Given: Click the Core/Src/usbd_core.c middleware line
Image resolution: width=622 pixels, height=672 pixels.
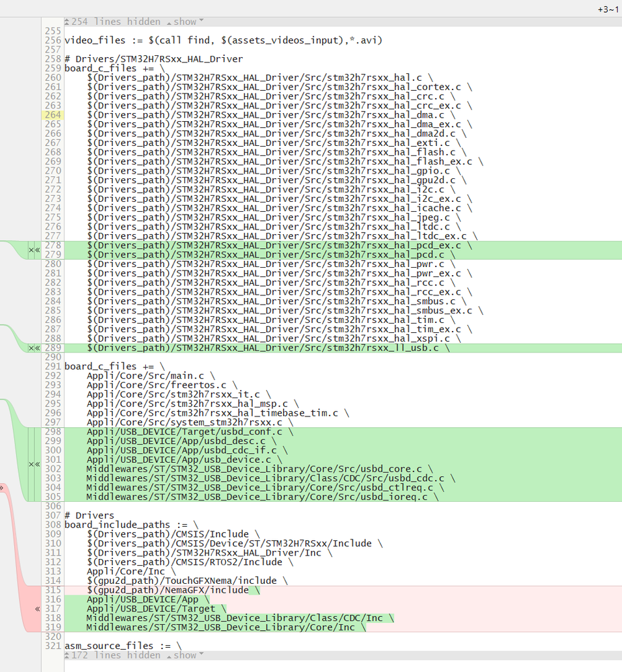Looking at the screenshot, I should (260, 469).
